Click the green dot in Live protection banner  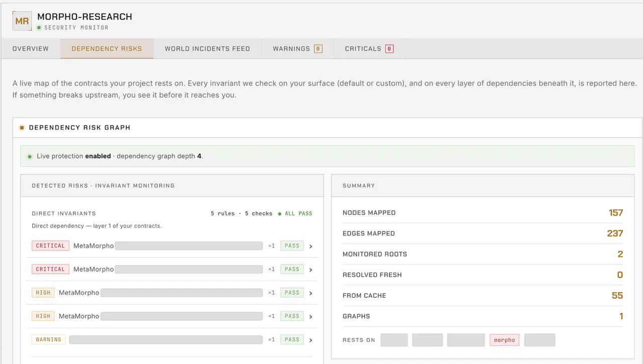30,156
